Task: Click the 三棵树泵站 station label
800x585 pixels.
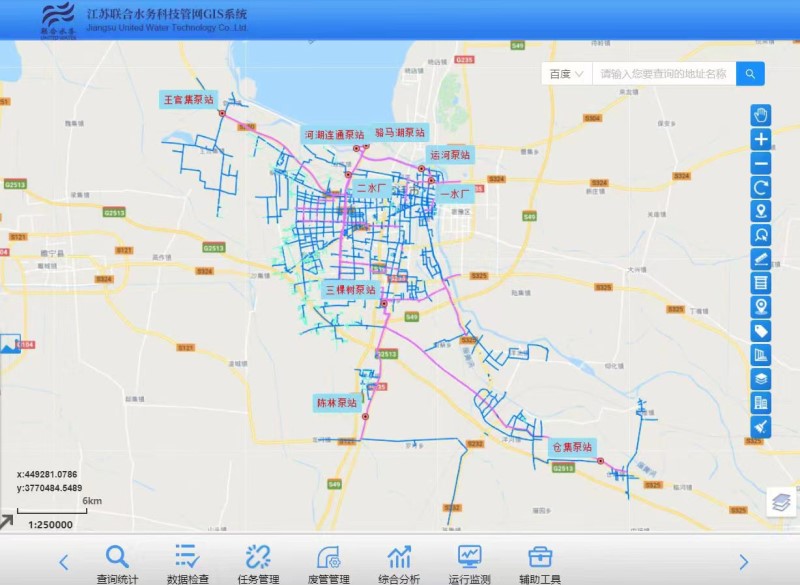Action: pos(351,290)
